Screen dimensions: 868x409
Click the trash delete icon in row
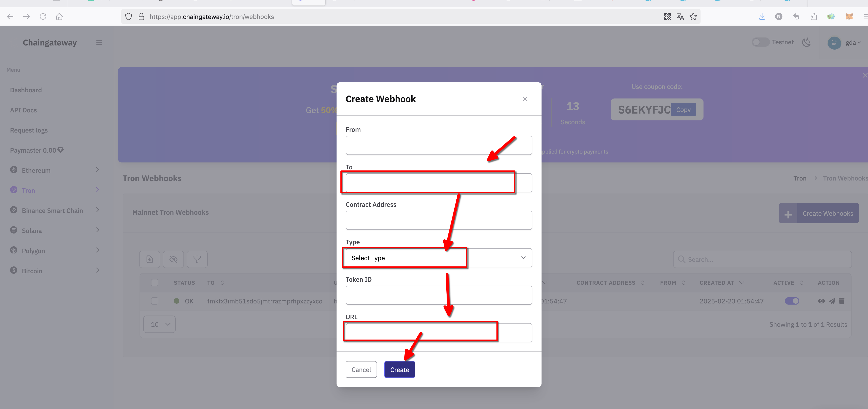(841, 301)
